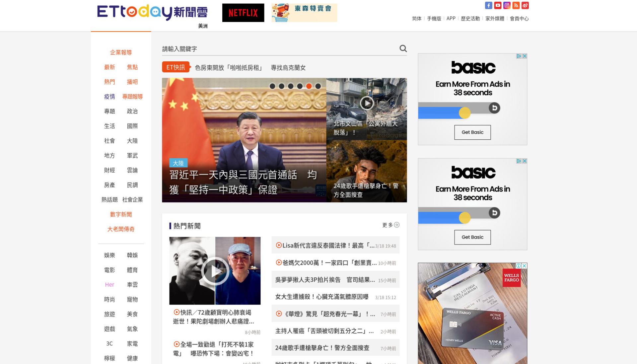Screen dimensions: 637x364
Task: Open ETtoday Instagram icon
Action: [507, 5]
